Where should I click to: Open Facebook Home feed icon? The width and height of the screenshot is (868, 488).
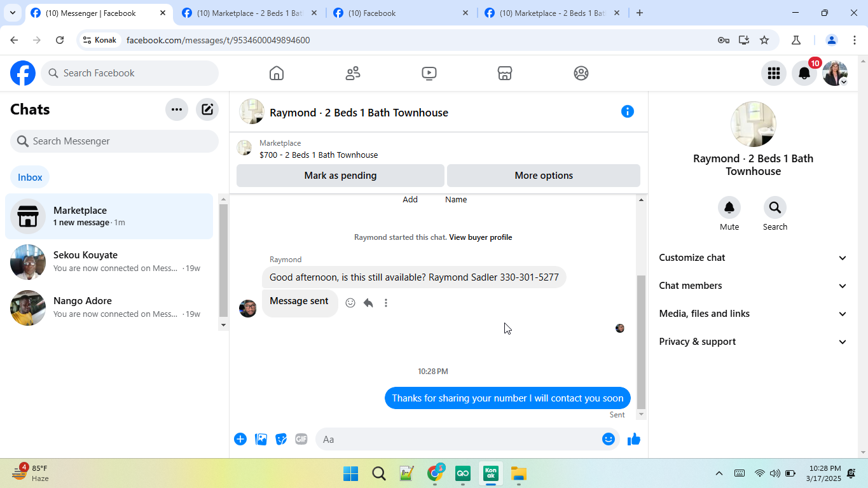coord(276,73)
